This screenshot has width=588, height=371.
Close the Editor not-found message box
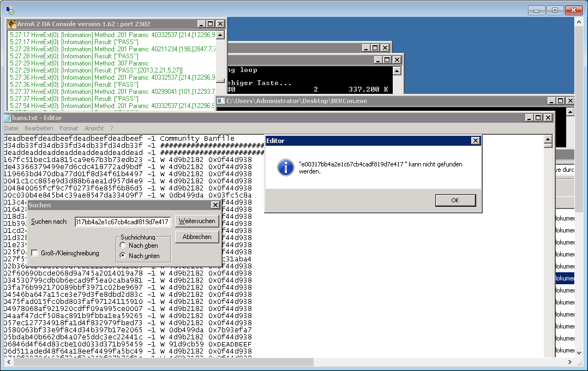(475, 141)
